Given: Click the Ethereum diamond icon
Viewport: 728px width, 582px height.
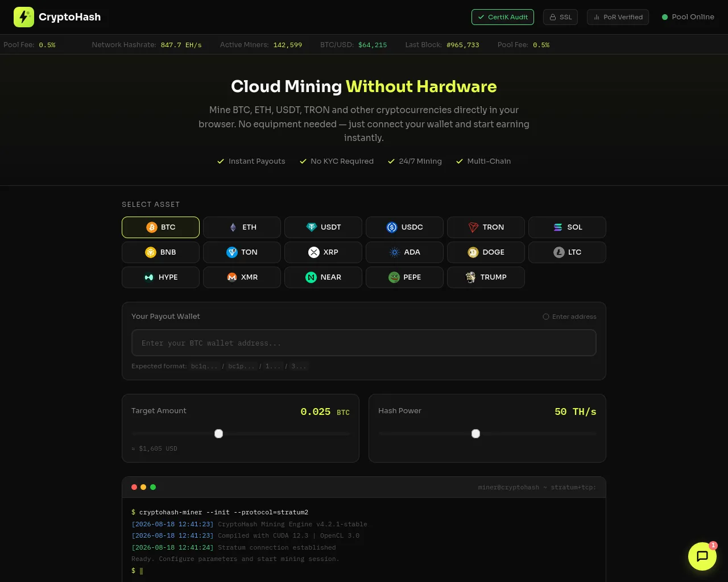Looking at the screenshot, I should click(x=233, y=227).
